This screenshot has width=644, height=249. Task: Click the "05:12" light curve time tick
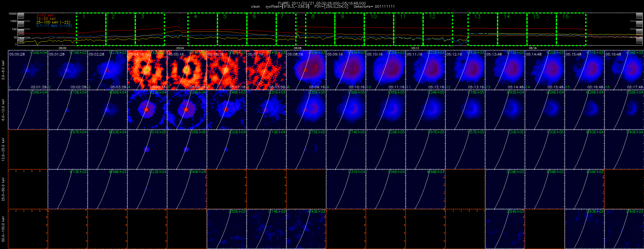click(415, 48)
